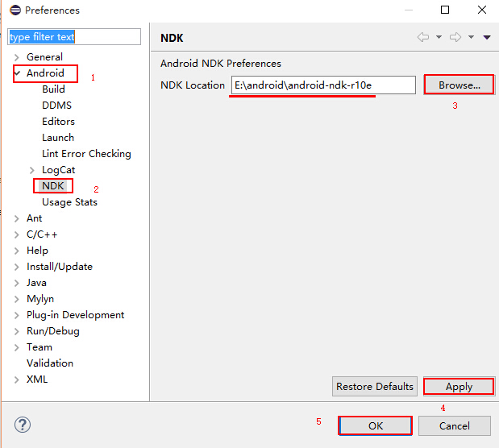Click Browse to choose NDK folder

459,85
